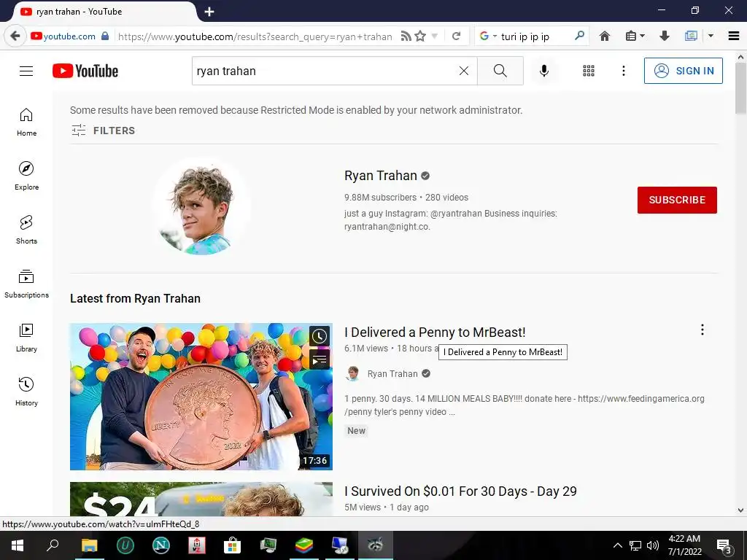Open the browser home page icon

pyautogui.click(x=605, y=36)
